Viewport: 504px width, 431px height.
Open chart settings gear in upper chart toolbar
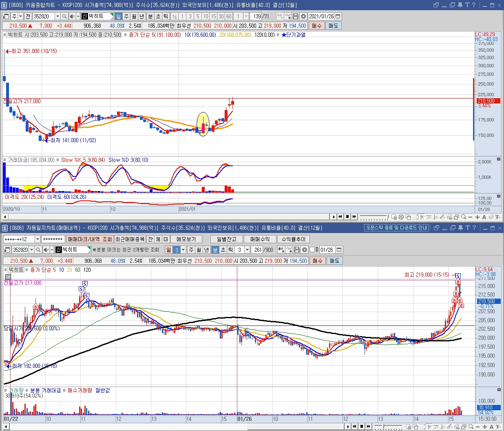pyautogui.click(x=303, y=16)
